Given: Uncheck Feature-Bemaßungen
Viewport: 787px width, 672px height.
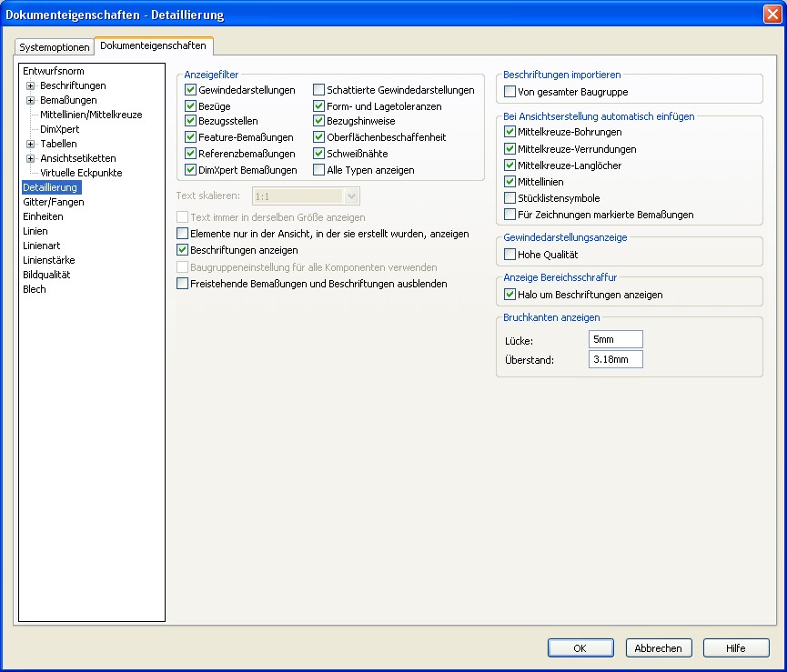Looking at the screenshot, I should 190,137.
